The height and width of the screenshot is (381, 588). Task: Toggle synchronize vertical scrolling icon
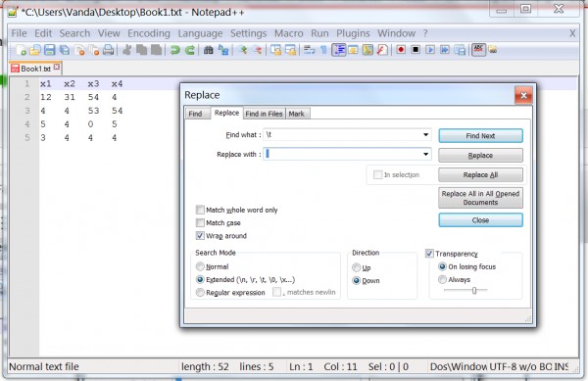tap(276, 50)
